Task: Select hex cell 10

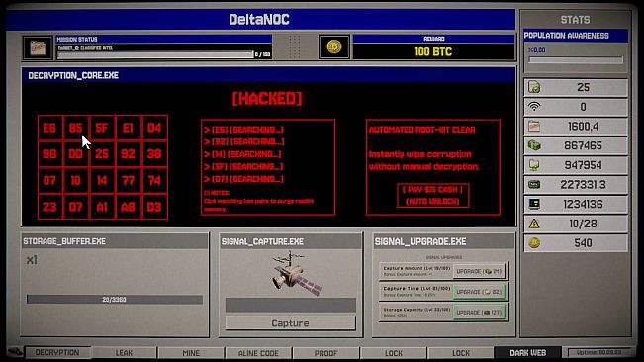Action: (x=75, y=180)
